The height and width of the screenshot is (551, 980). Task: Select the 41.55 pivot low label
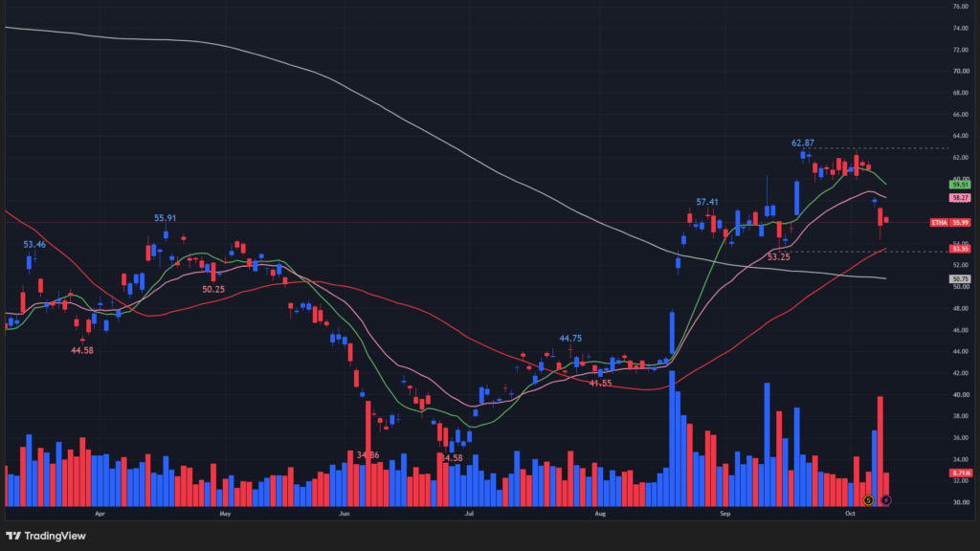tap(600, 383)
